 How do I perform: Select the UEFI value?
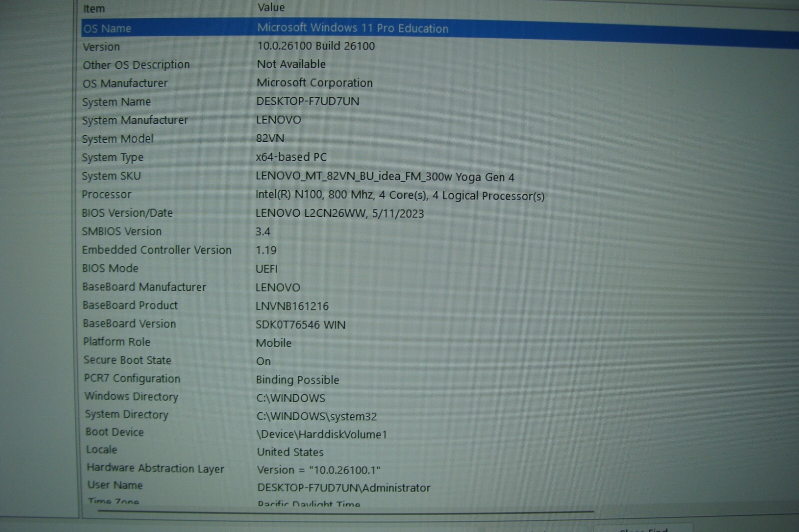point(266,269)
